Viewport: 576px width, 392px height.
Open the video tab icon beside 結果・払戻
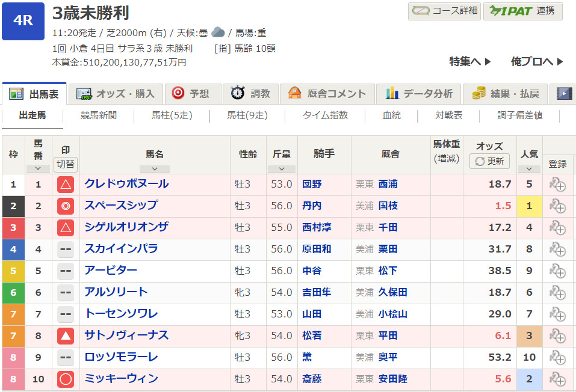[563, 94]
